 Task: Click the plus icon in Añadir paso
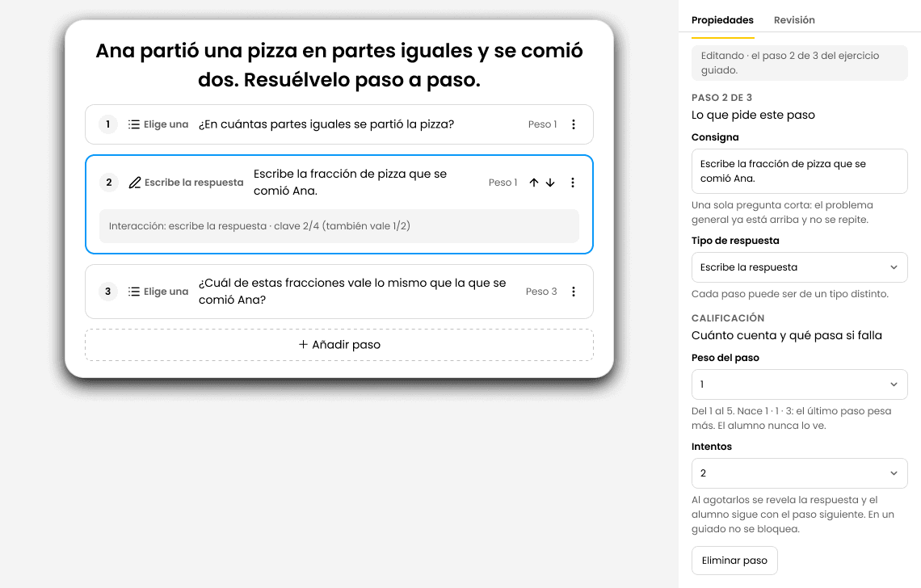(303, 345)
